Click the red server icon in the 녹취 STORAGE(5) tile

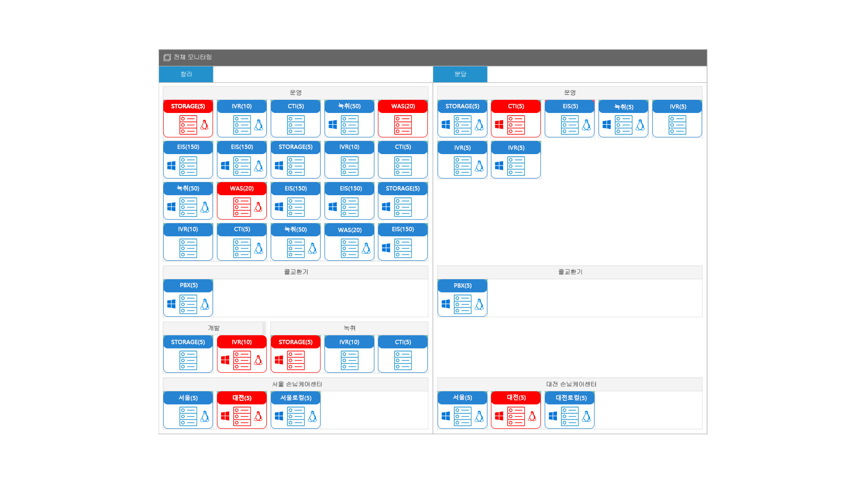[x=296, y=360]
